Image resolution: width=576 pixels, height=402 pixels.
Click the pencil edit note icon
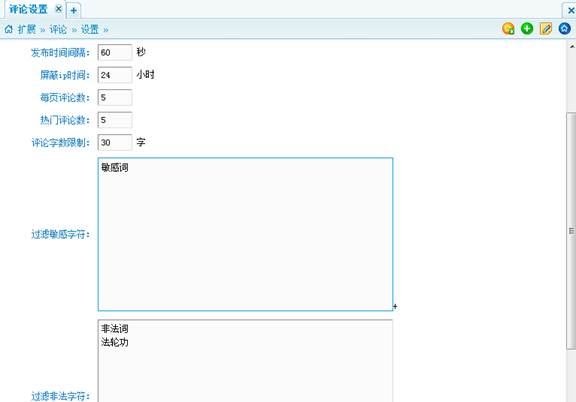546,28
